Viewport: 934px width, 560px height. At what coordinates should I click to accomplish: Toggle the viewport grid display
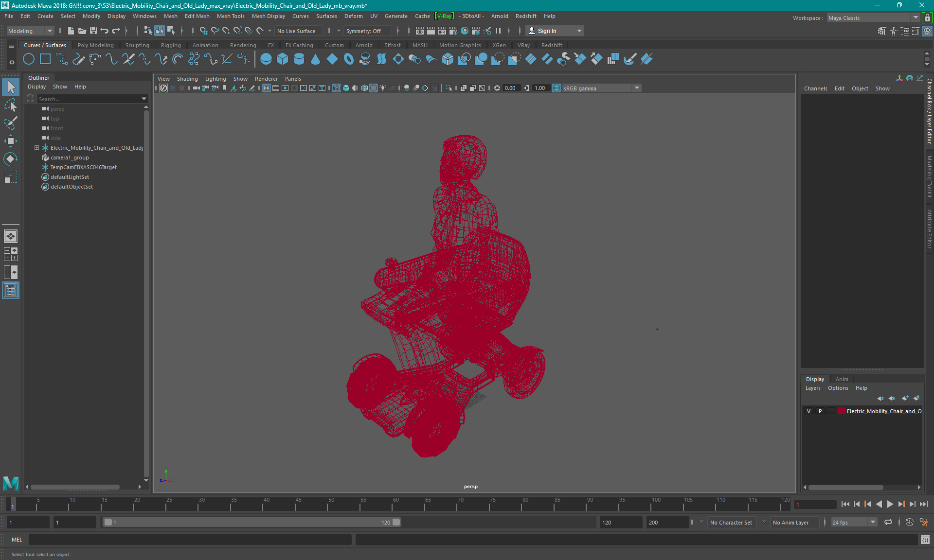267,88
